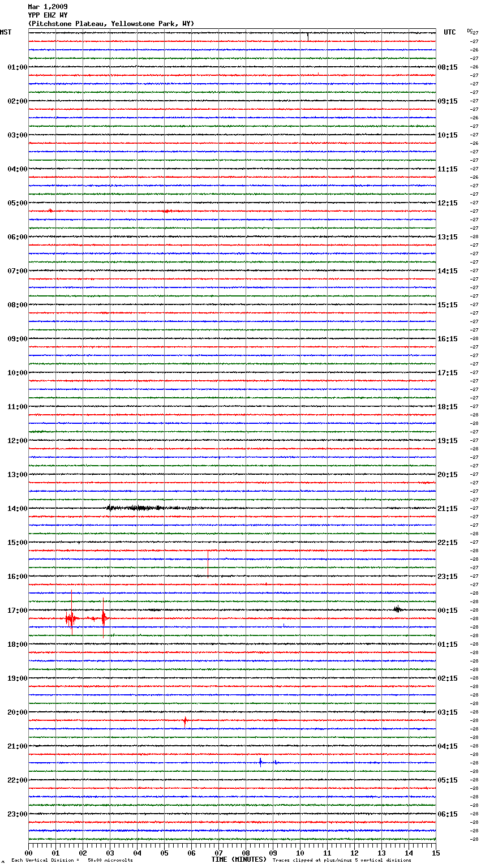Screen dimensions: 481x868
Task: Click the second red spike near minute 03 after 17:00
Action: point(104,618)
